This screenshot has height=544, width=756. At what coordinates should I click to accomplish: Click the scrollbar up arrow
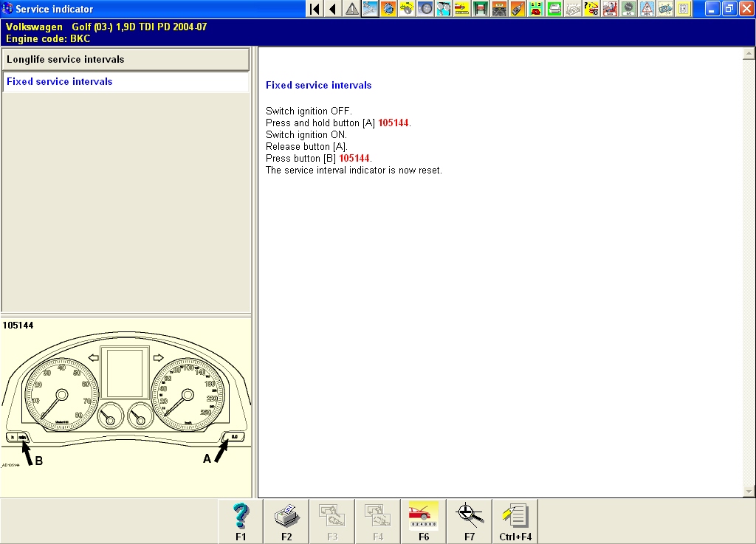[x=749, y=53]
